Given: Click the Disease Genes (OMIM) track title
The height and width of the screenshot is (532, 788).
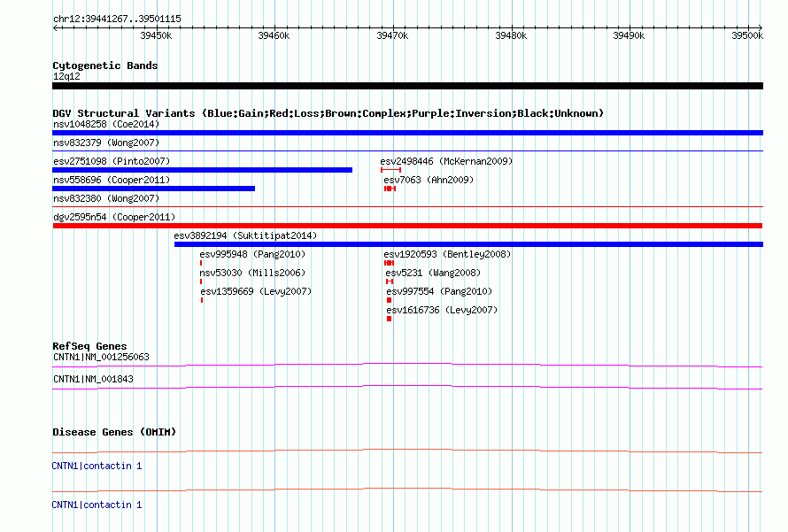Looking at the screenshot, I should (114, 432).
